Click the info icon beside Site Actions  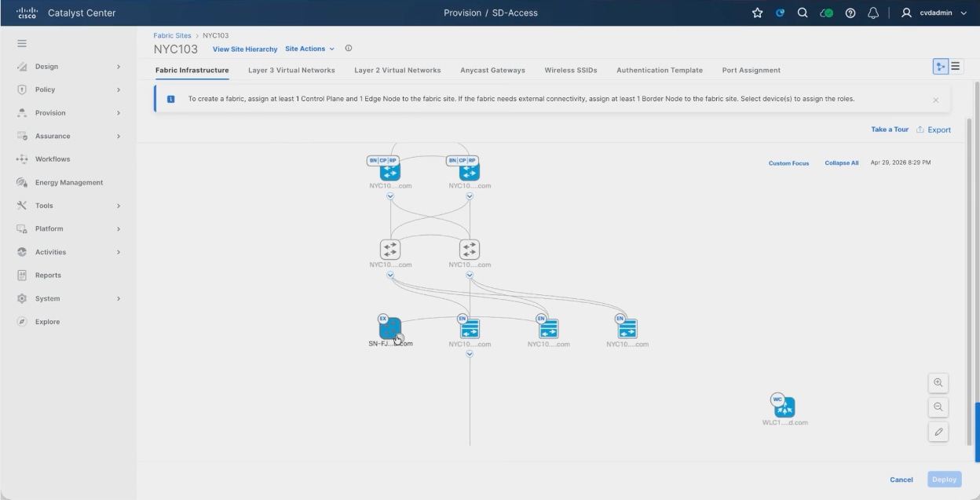pos(349,49)
